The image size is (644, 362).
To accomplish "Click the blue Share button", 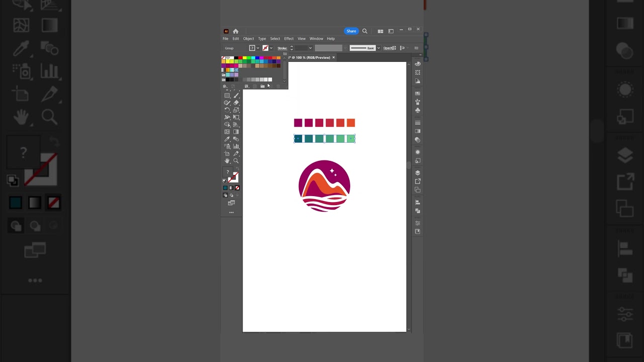I will click(351, 31).
